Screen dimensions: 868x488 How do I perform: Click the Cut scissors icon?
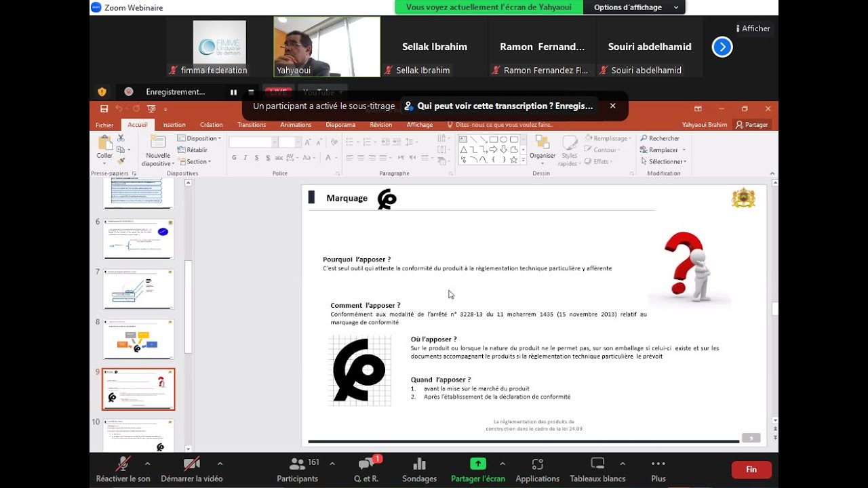[x=121, y=138]
